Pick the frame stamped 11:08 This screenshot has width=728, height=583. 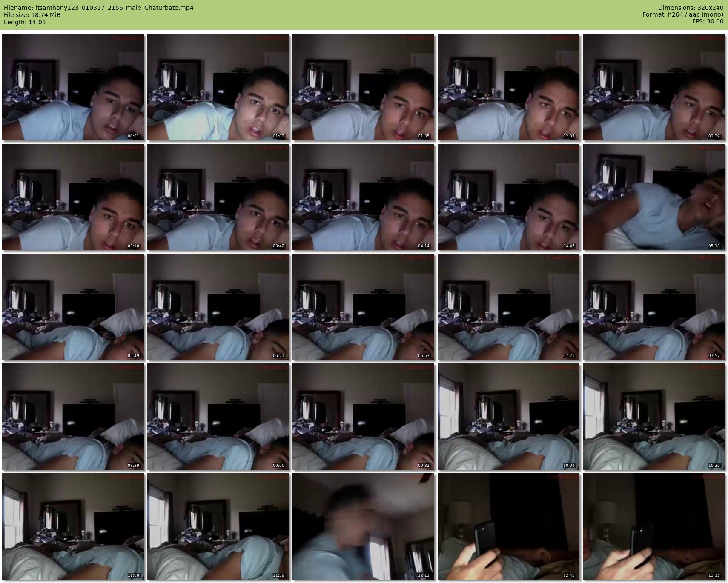tap(73, 526)
